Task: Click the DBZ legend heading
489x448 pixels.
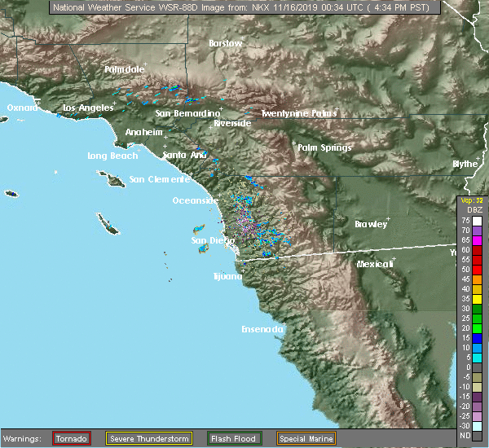Action: [474, 210]
